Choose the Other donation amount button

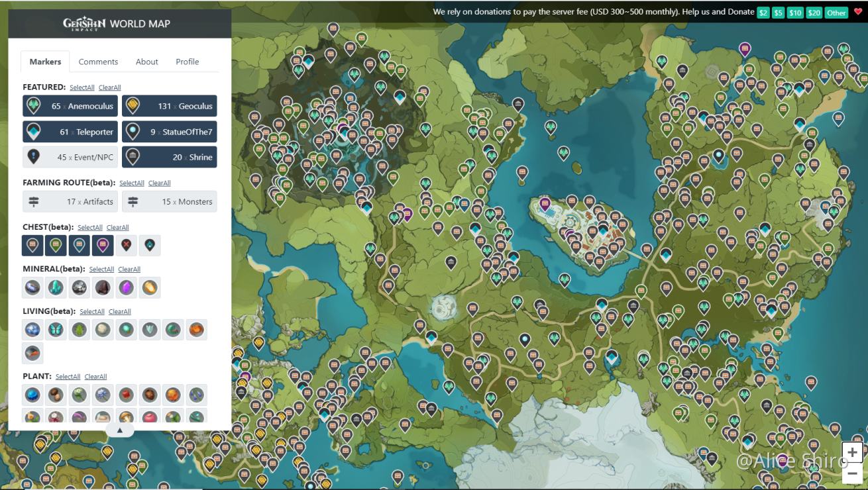837,13
